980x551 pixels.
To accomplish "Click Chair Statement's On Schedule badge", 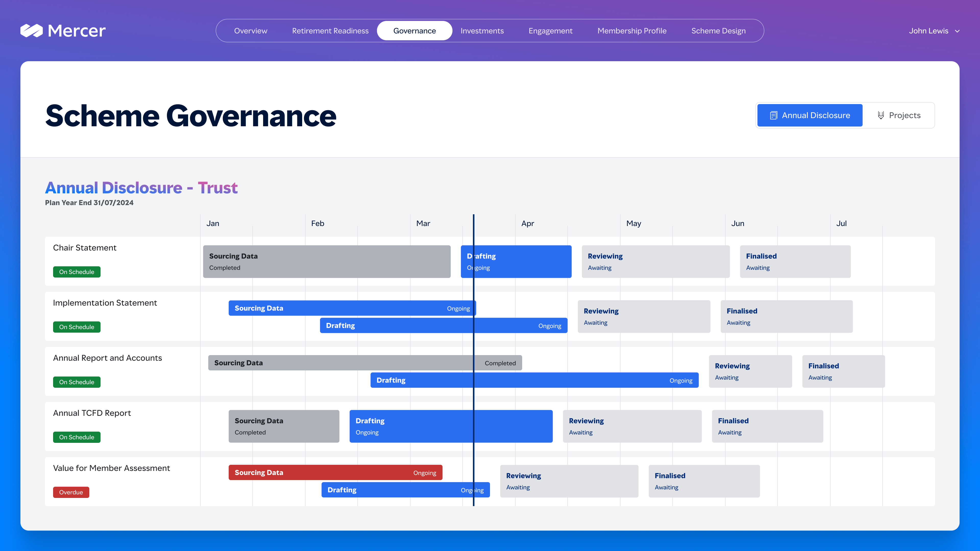I will 77,272.
